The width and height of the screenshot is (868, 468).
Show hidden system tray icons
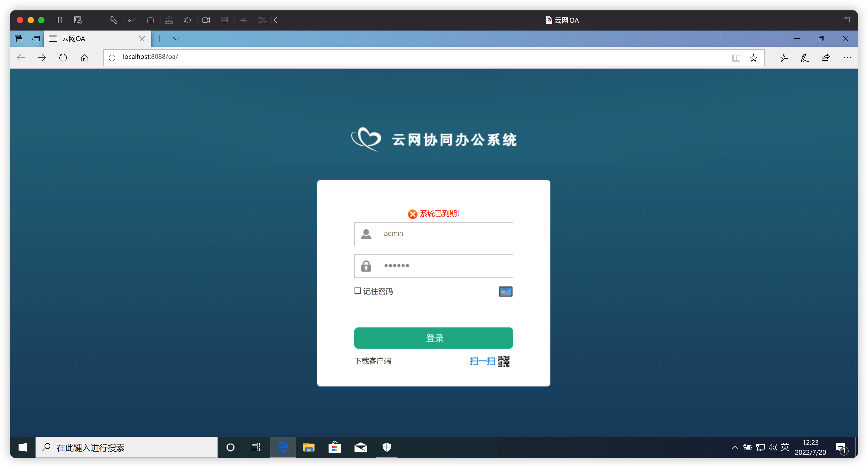point(734,447)
